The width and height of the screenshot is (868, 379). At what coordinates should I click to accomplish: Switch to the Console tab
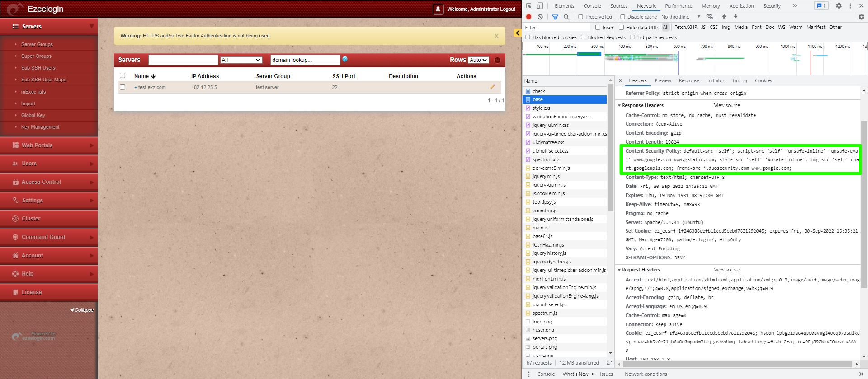coord(592,6)
